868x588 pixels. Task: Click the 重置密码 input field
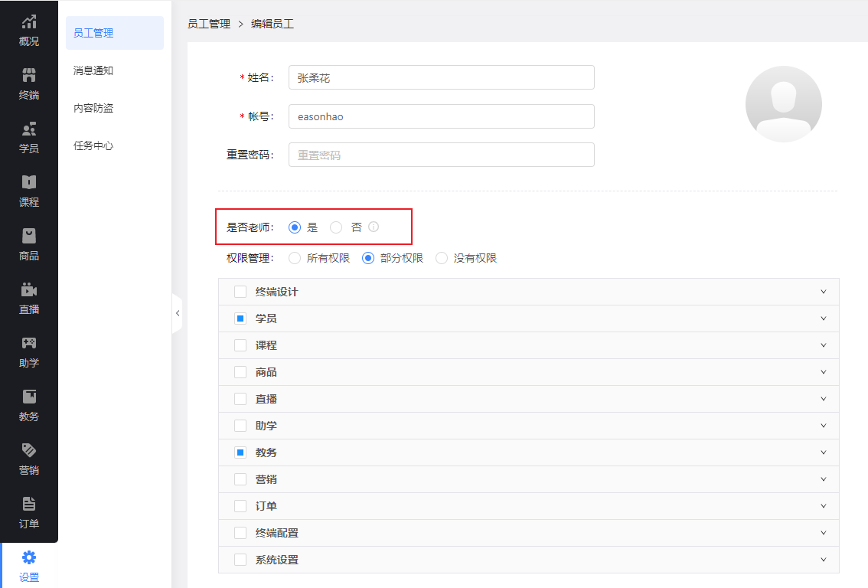[441, 155]
